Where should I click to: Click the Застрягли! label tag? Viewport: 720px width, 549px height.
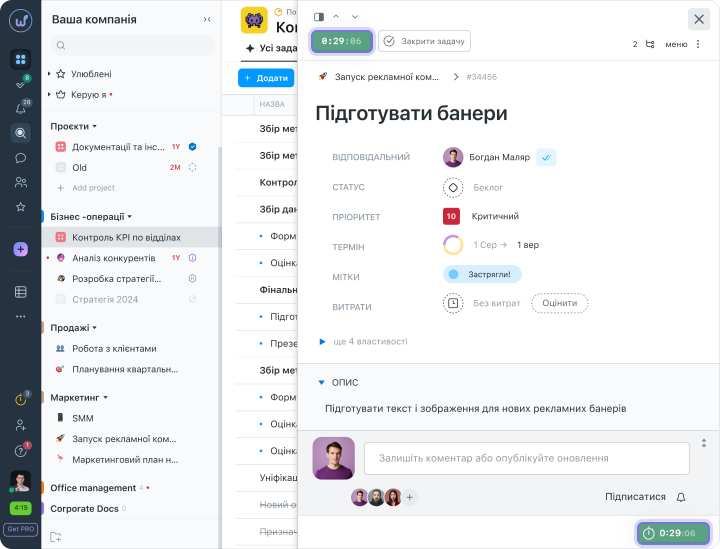coord(482,274)
